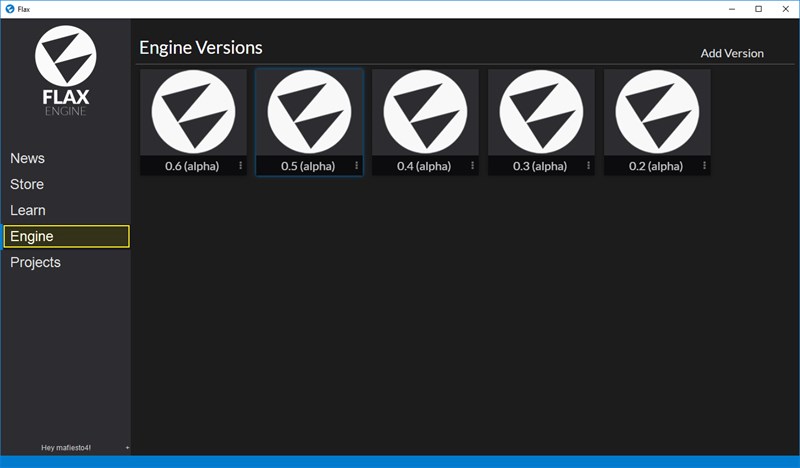Select the 0.5 (alpha) engine thumbnail
This screenshot has width=800, height=468.
[x=309, y=112]
